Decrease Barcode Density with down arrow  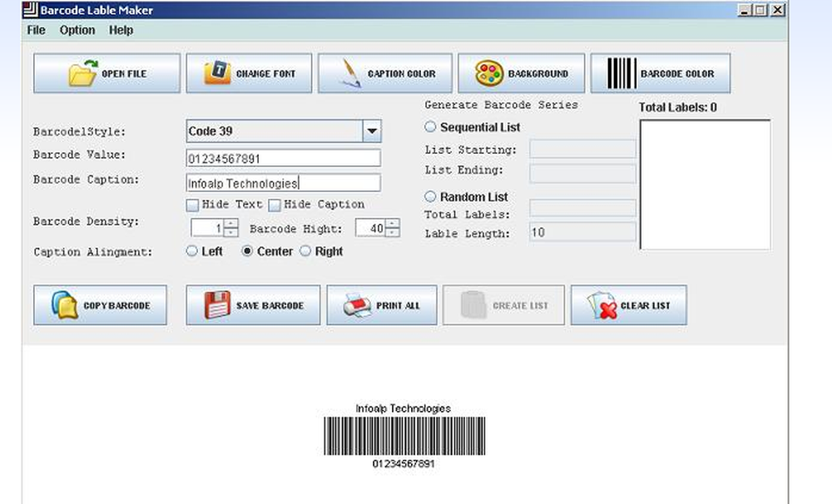tap(230, 232)
